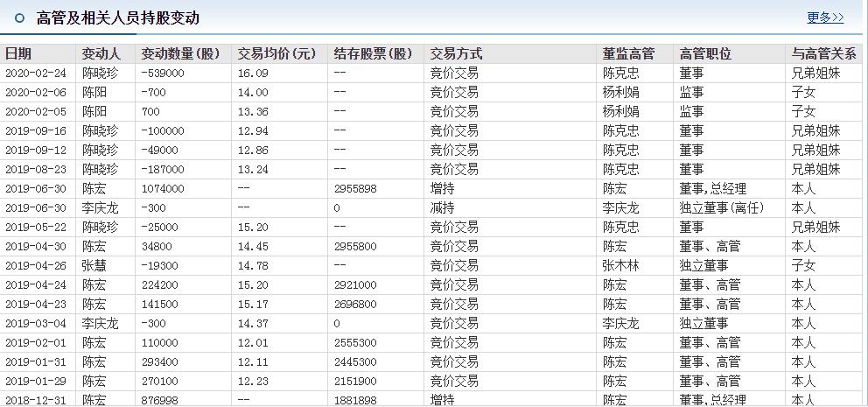Screen dimensions: 868x407
Task: Click the average price 13.24
Action: coord(253,170)
